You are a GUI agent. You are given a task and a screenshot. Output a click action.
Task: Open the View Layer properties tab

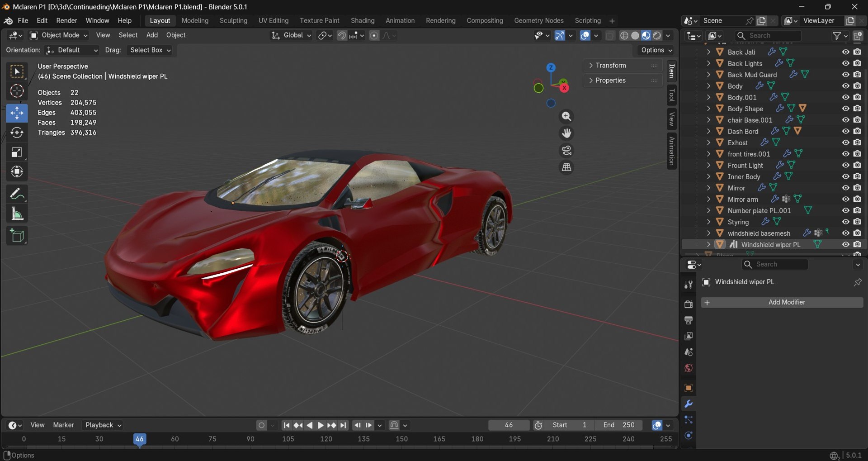689,336
